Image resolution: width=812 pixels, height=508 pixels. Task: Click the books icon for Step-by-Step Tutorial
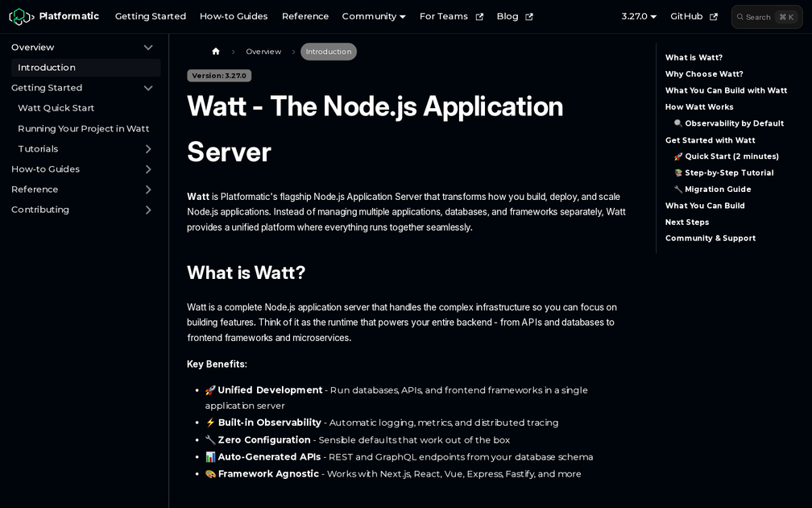click(677, 173)
